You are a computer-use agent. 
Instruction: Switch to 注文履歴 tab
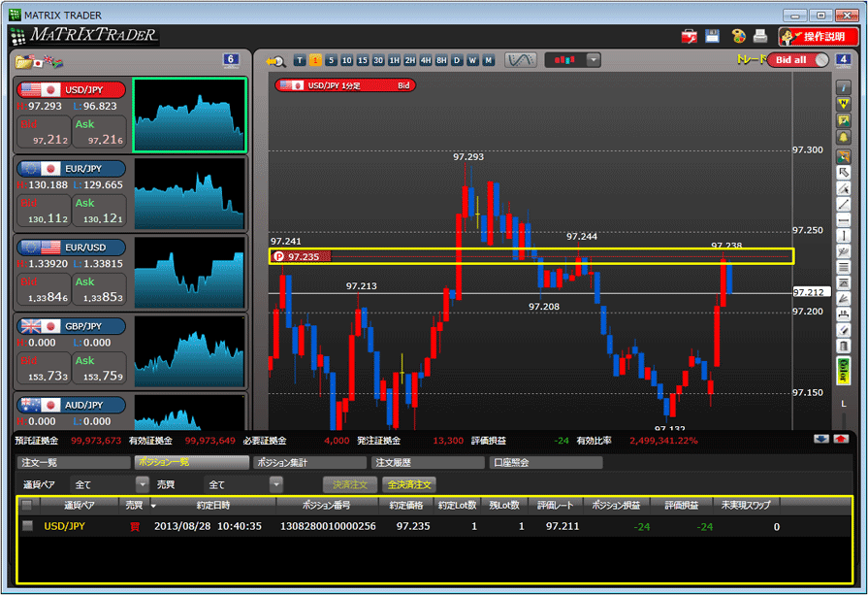pyautogui.click(x=428, y=463)
